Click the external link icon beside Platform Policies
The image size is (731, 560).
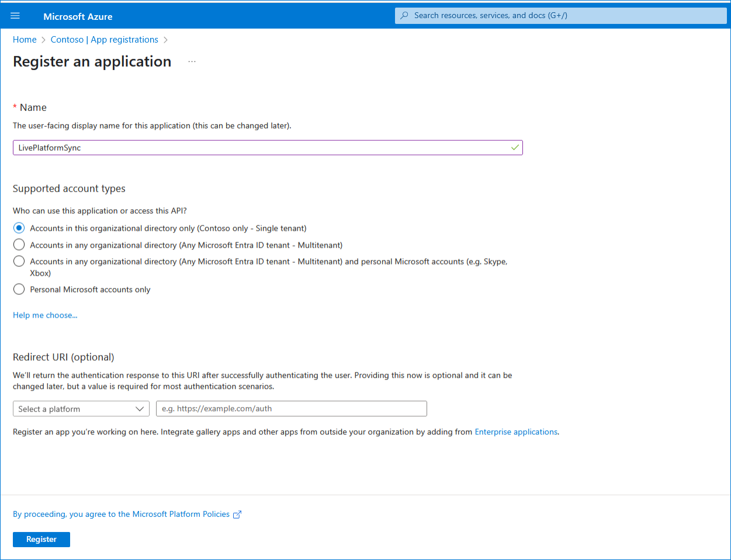[x=237, y=514]
